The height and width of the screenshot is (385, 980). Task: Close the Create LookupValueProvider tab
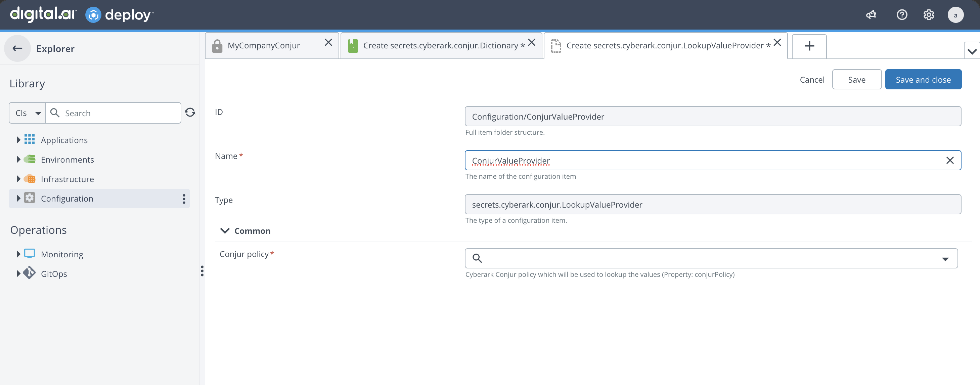[777, 42]
